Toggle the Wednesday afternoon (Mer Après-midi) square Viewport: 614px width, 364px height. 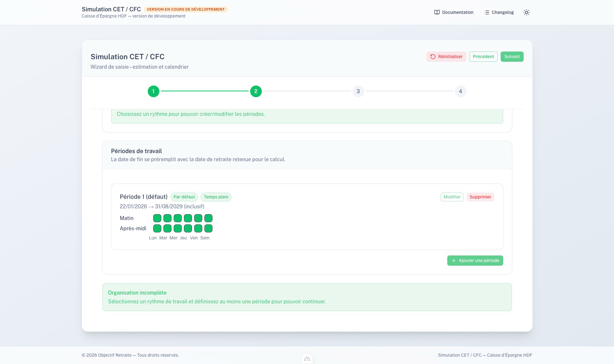tap(178, 228)
